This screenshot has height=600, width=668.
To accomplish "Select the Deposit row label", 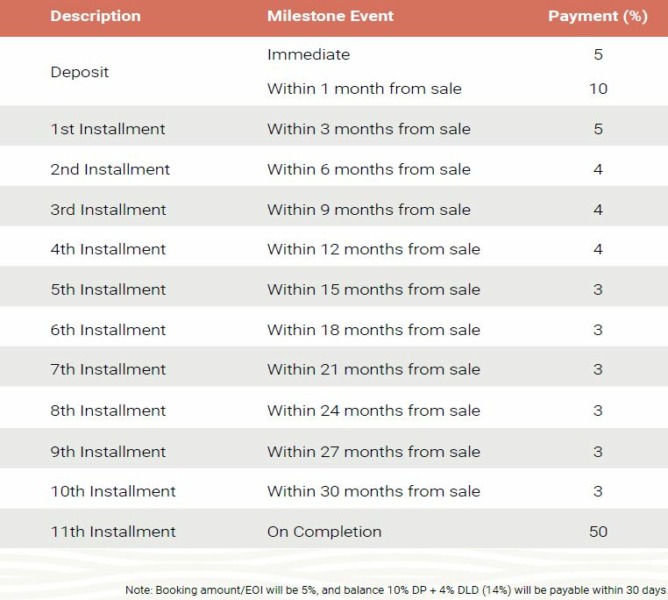I will (x=80, y=72).
